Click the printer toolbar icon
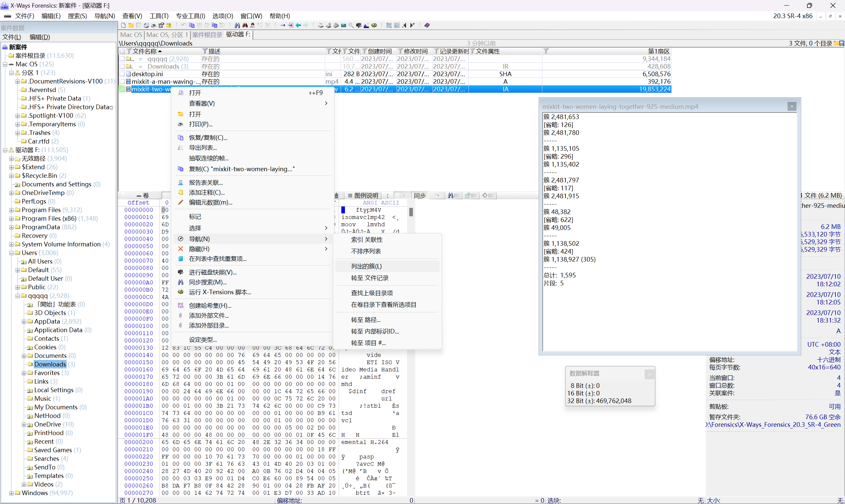This screenshot has width=845, height=504. click(x=153, y=25)
